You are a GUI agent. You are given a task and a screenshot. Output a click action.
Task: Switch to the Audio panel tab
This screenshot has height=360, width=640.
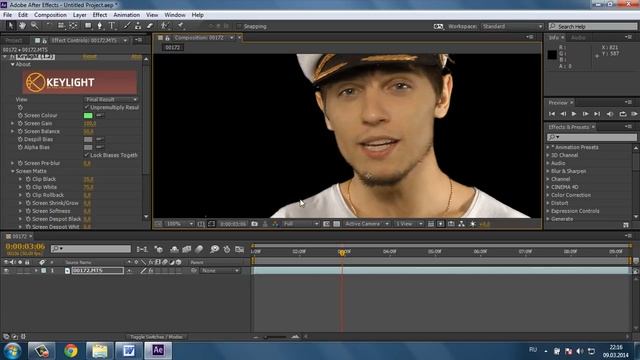point(578,38)
